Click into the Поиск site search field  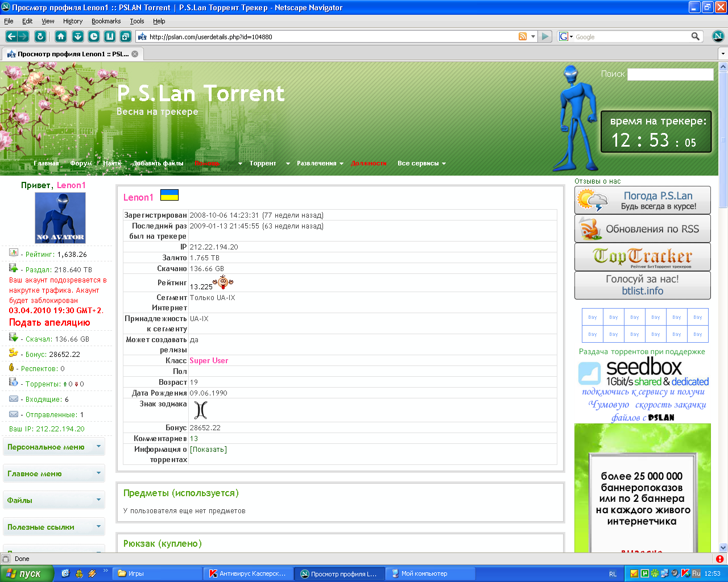pos(671,74)
